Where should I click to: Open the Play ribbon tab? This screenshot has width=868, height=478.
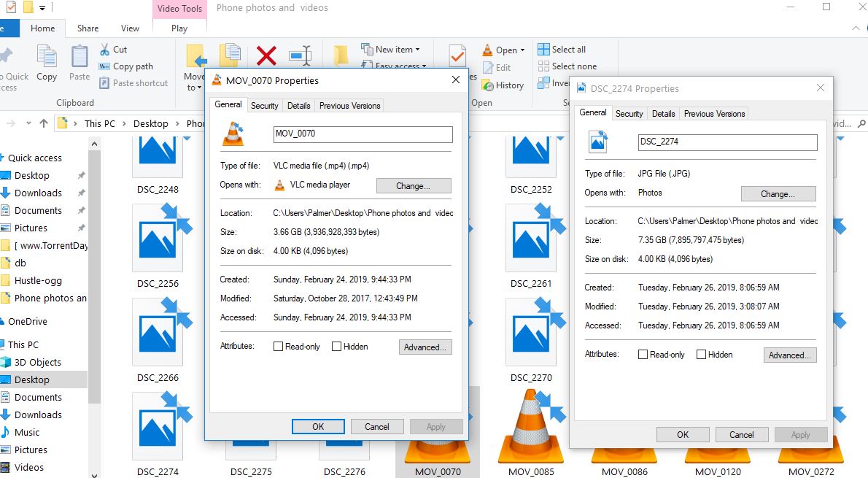pos(179,28)
